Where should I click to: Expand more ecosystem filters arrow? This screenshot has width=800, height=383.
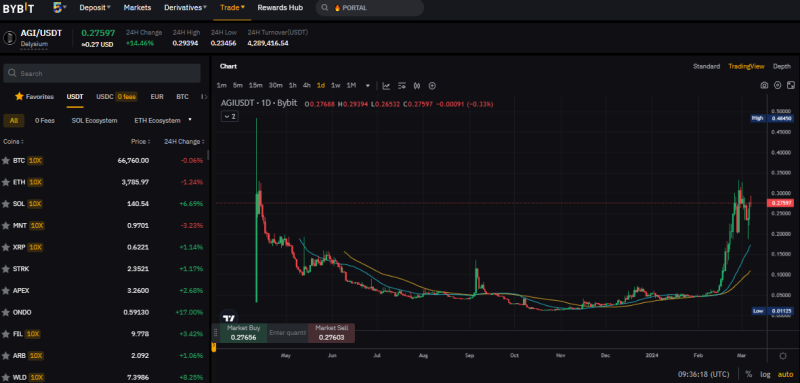(x=190, y=120)
